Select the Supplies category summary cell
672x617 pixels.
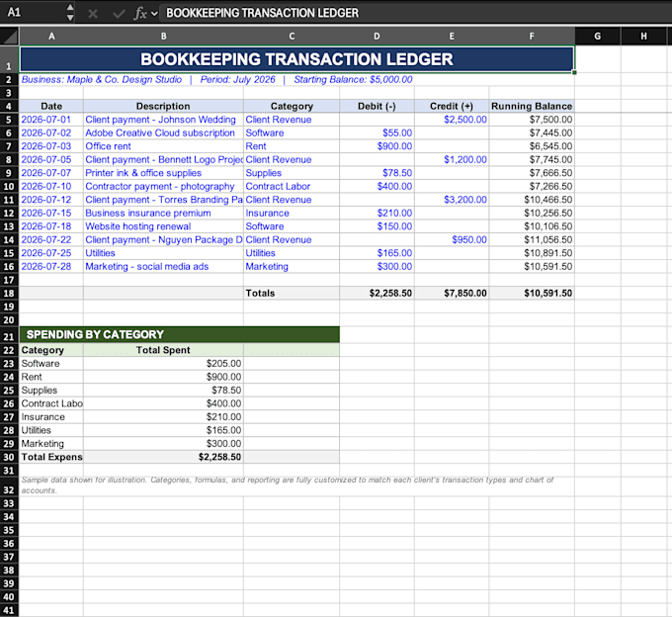pos(51,391)
